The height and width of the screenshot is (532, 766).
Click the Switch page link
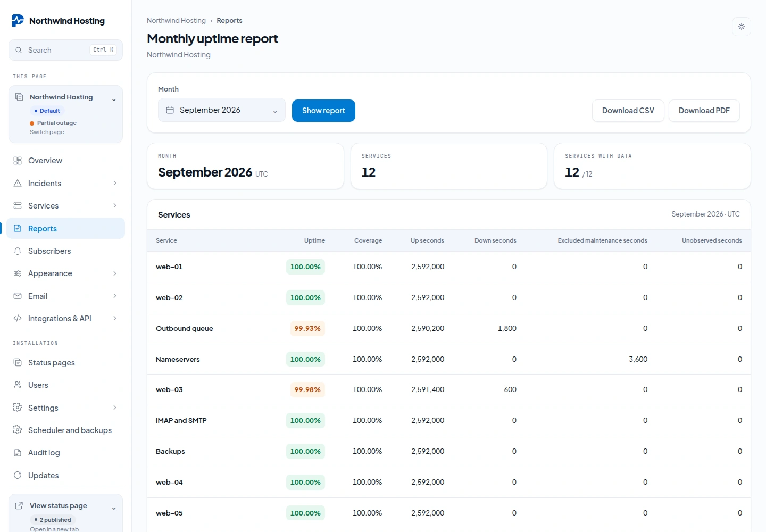point(47,132)
